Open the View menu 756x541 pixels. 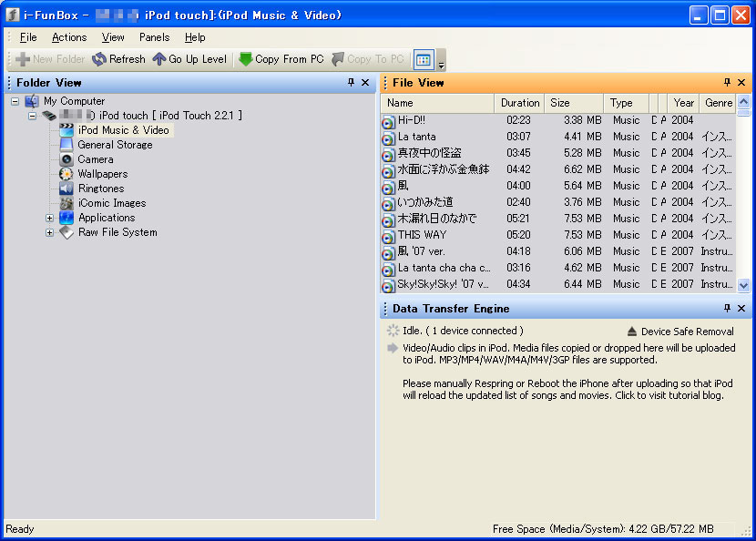(x=113, y=37)
